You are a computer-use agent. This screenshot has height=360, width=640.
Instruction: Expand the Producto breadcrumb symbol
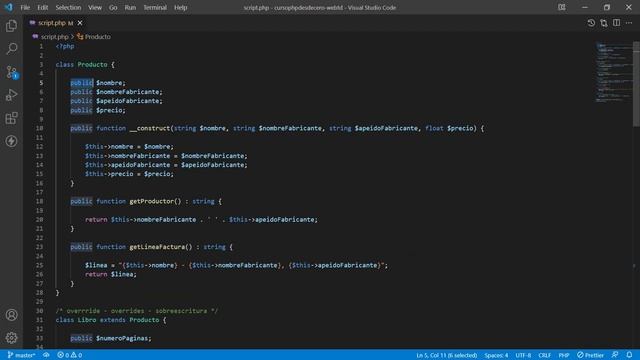(94, 37)
